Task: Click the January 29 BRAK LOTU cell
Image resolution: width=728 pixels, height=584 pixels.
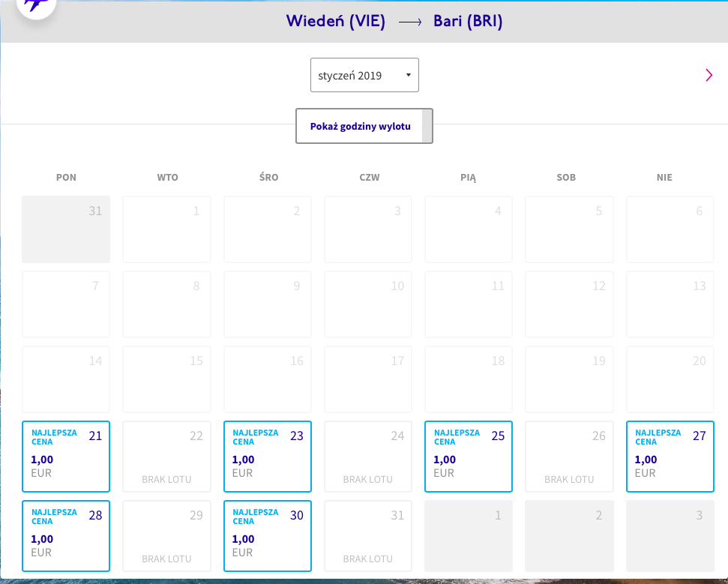Action: [166, 536]
